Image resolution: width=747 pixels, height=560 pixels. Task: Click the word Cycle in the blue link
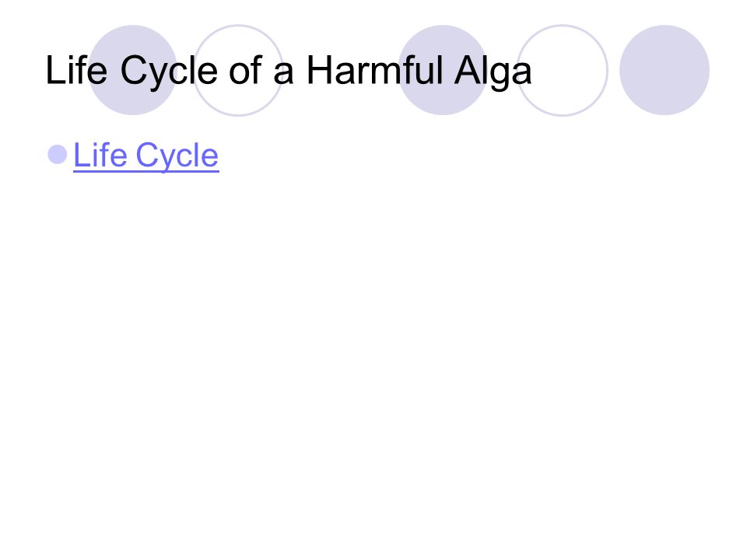click(x=177, y=156)
